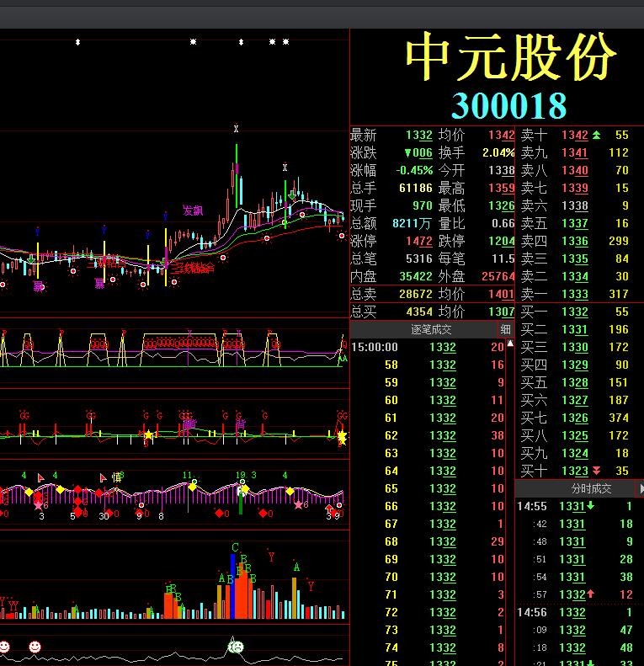Click 涨幅 value -0.45%
Viewport: 644px width, 666px height.
pyautogui.click(x=414, y=171)
